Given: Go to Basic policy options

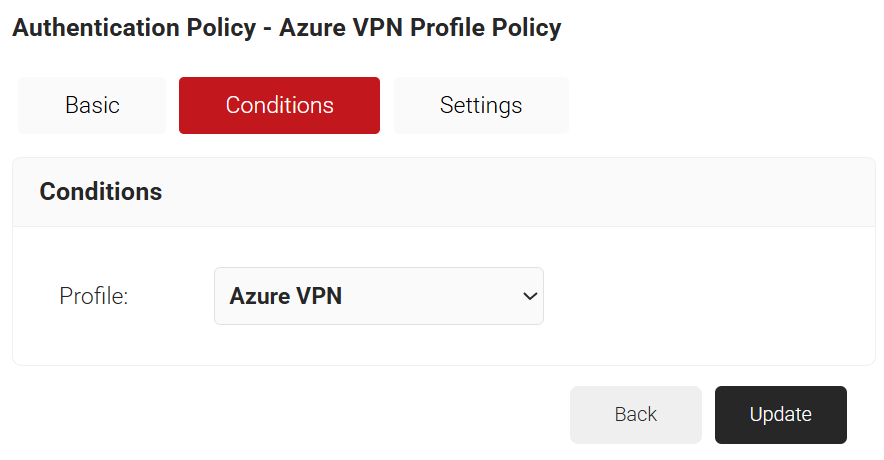Looking at the screenshot, I should (x=92, y=105).
